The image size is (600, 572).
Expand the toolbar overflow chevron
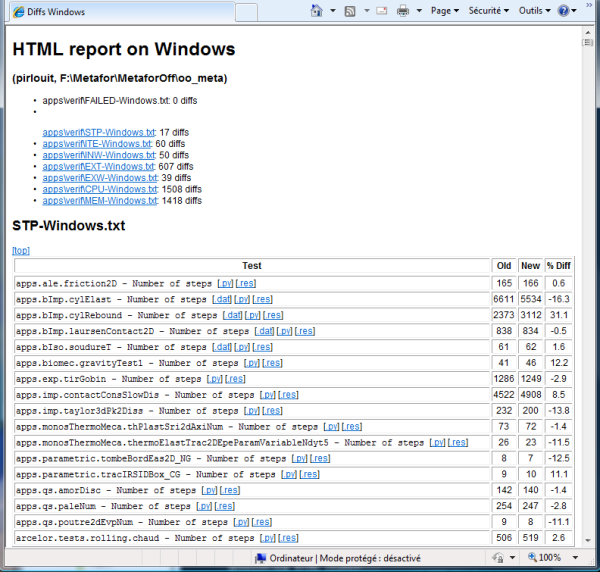589,5
